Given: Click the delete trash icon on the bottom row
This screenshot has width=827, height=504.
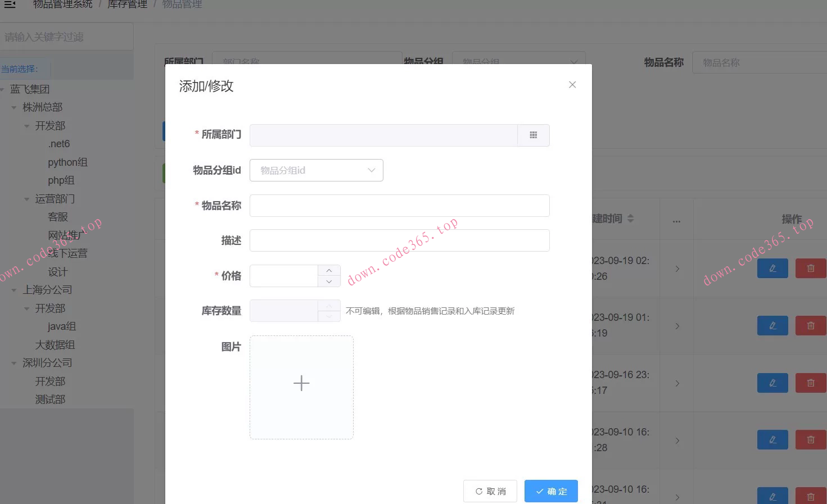Looking at the screenshot, I should coord(810,497).
